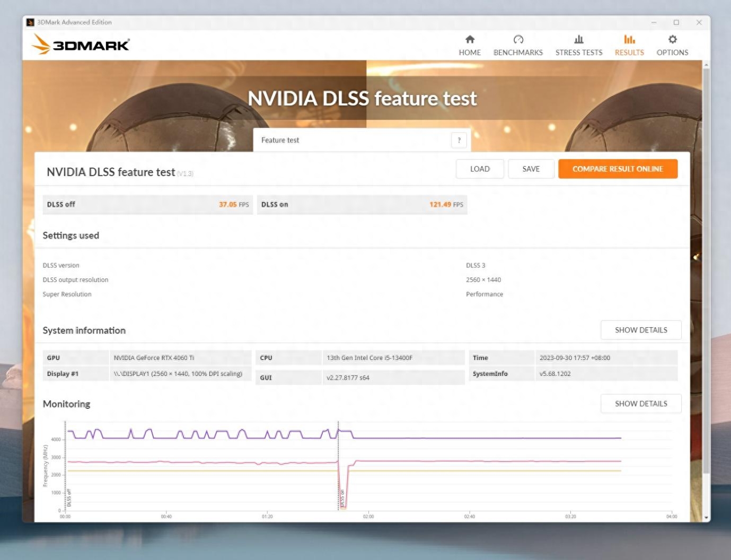Screen dimensions: 731x560
Task: Click the DLSS on marker in chart
Action: 342,498
